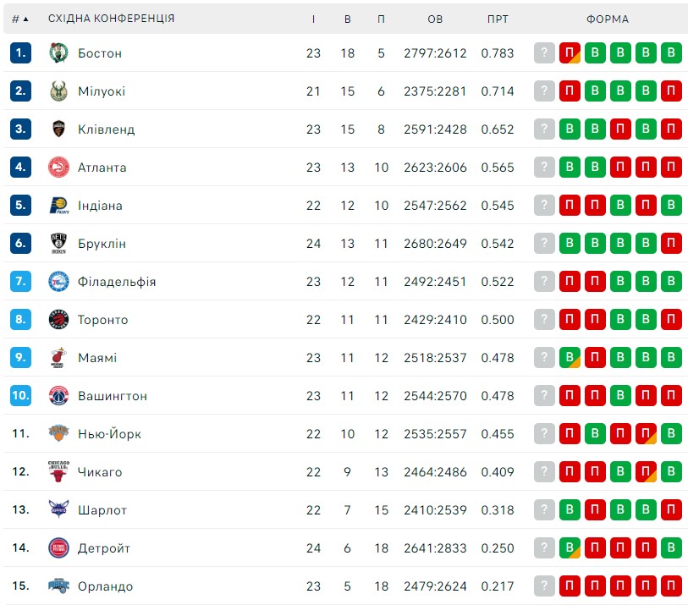The height and width of the screenshot is (616, 688).
Task: Sort table by the # rank column
Action: pyautogui.click(x=19, y=19)
